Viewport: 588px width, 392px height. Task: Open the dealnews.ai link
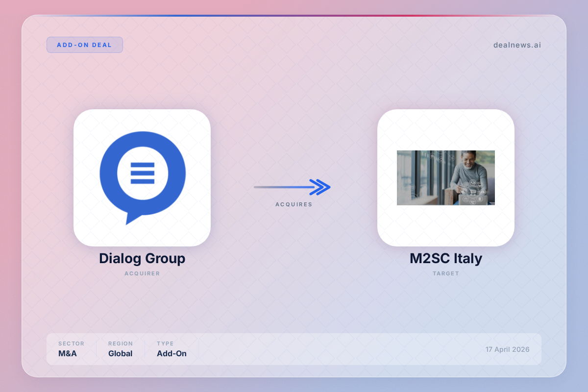(x=517, y=45)
